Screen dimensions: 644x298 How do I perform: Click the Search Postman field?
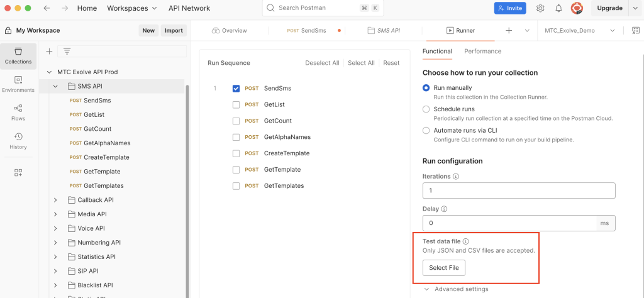[x=323, y=8]
